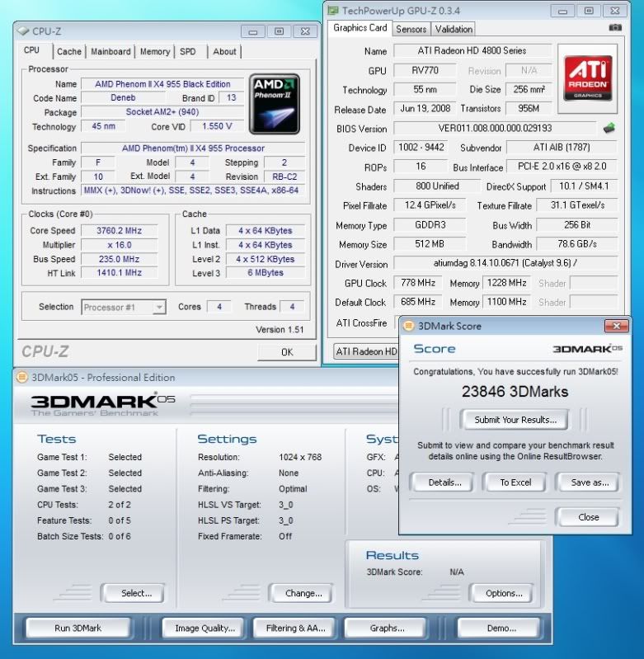Open the Mainboard tab in CPU-Z
644x659 pixels.
click(110, 52)
